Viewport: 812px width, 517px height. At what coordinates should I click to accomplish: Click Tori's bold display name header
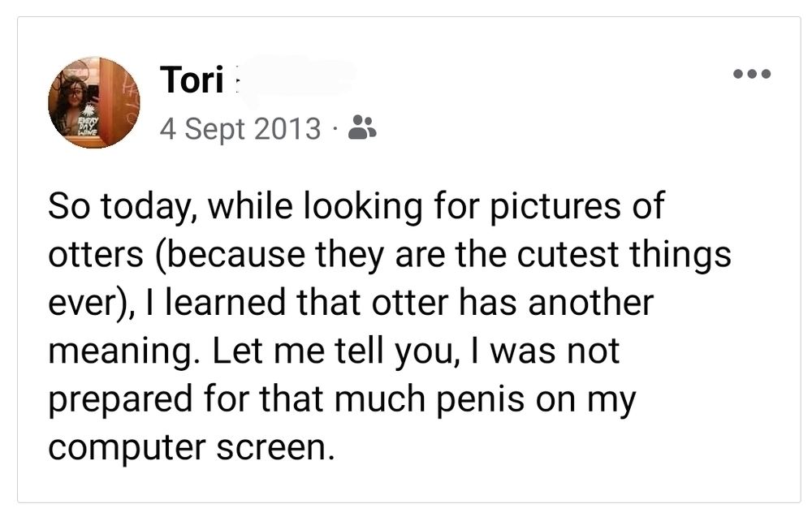[x=190, y=80]
